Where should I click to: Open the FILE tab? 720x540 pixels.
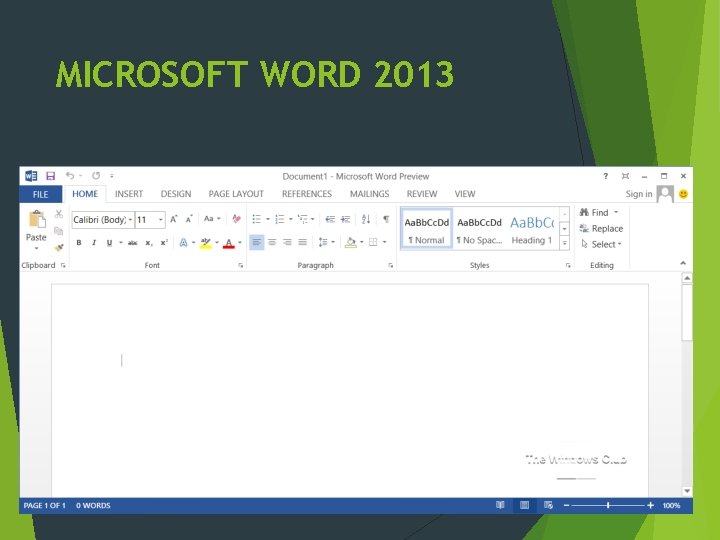(x=40, y=194)
